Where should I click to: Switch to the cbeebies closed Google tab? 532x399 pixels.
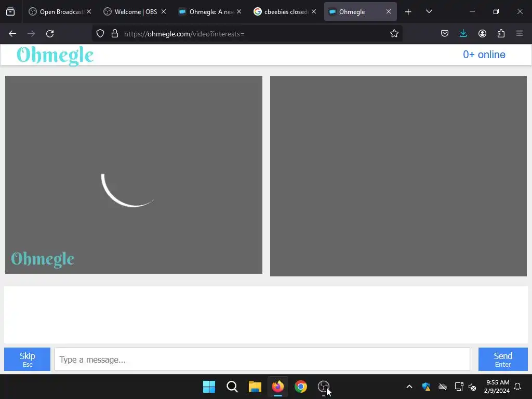click(x=285, y=12)
